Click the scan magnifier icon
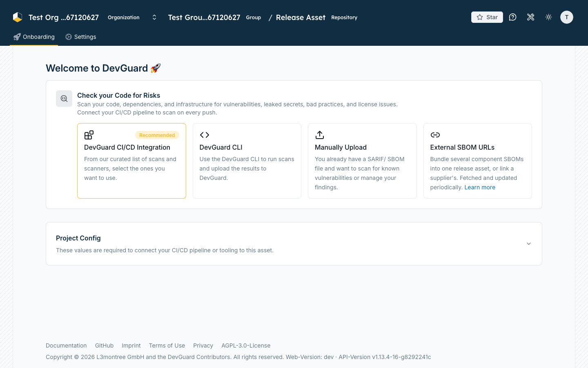The height and width of the screenshot is (368, 588). coord(64,99)
